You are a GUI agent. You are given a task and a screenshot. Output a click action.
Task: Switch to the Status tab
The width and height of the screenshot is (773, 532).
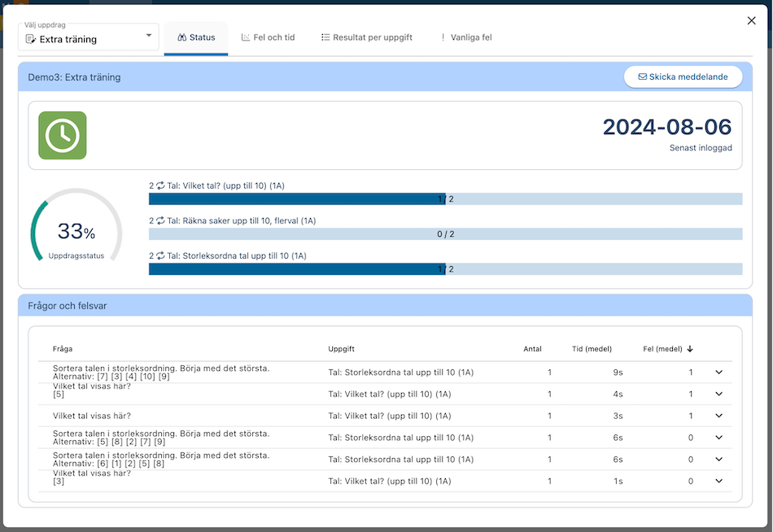196,37
